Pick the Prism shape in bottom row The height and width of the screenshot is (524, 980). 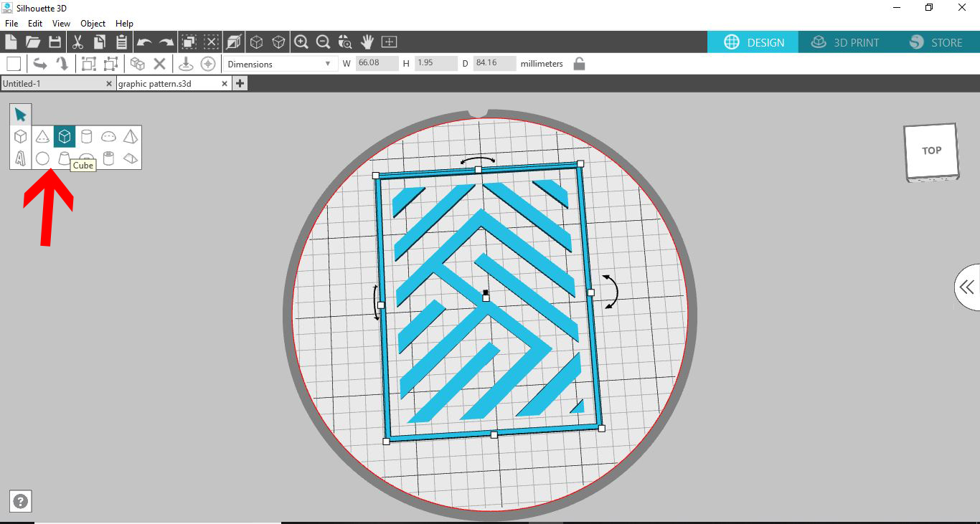pos(131,158)
